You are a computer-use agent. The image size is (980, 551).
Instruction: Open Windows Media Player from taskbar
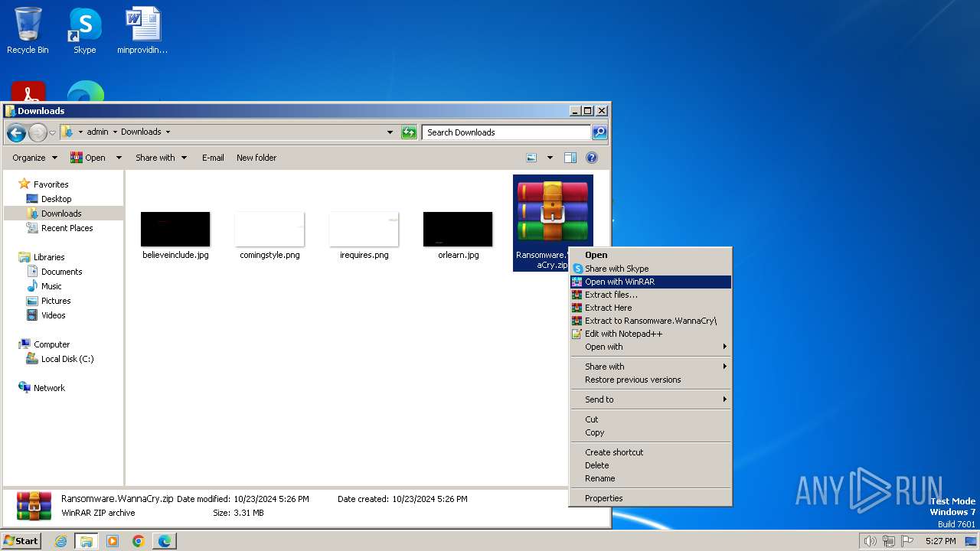tap(113, 541)
